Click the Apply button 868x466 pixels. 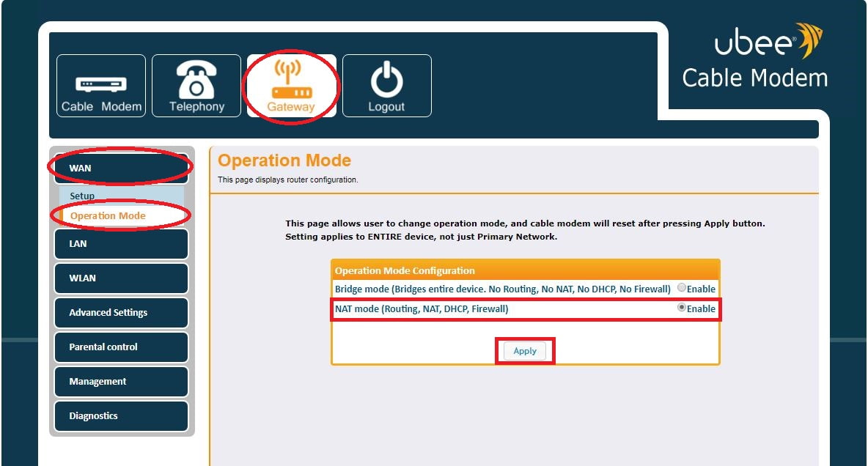pyautogui.click(x=525, y=351)
